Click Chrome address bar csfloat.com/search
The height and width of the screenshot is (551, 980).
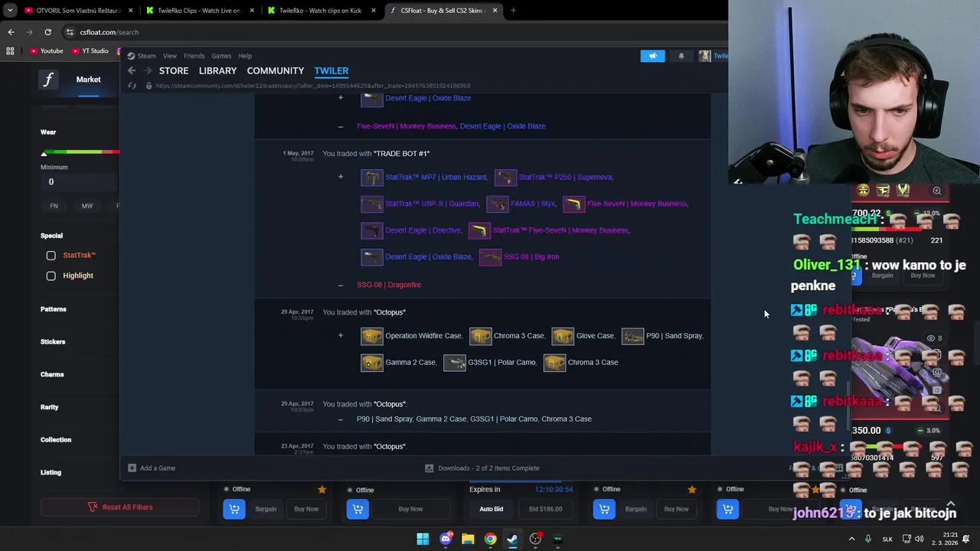pyautogui.click(x=109, y=32)
